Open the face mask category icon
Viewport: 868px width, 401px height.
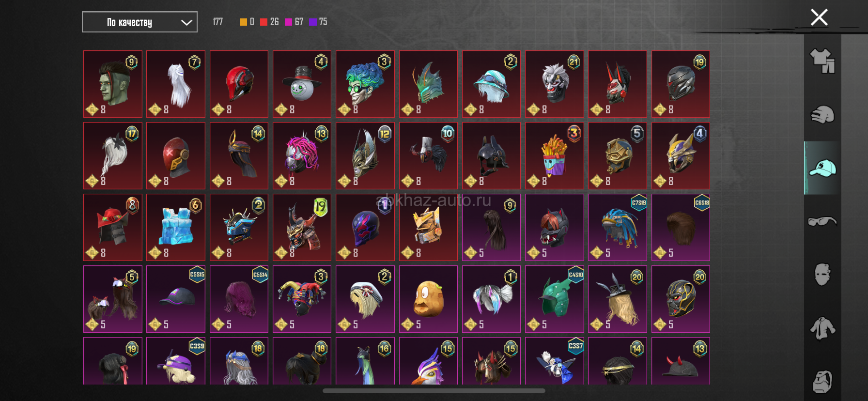click(822, 275)
